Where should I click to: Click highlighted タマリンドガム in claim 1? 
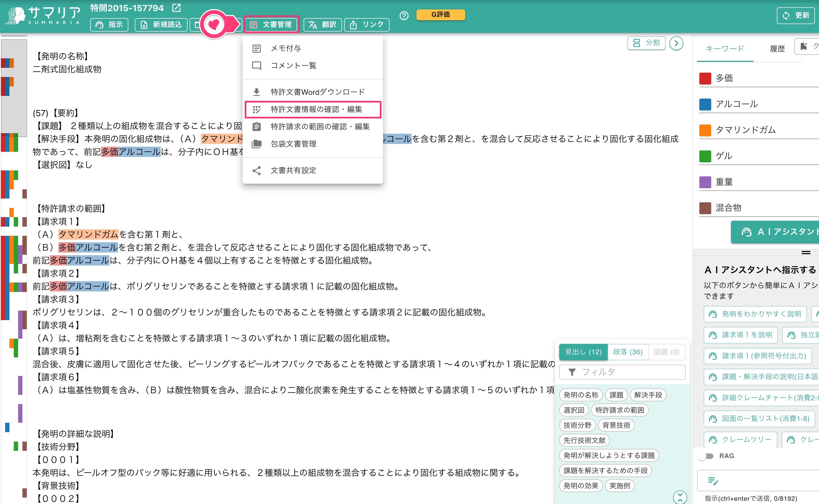tap(88, 234)
